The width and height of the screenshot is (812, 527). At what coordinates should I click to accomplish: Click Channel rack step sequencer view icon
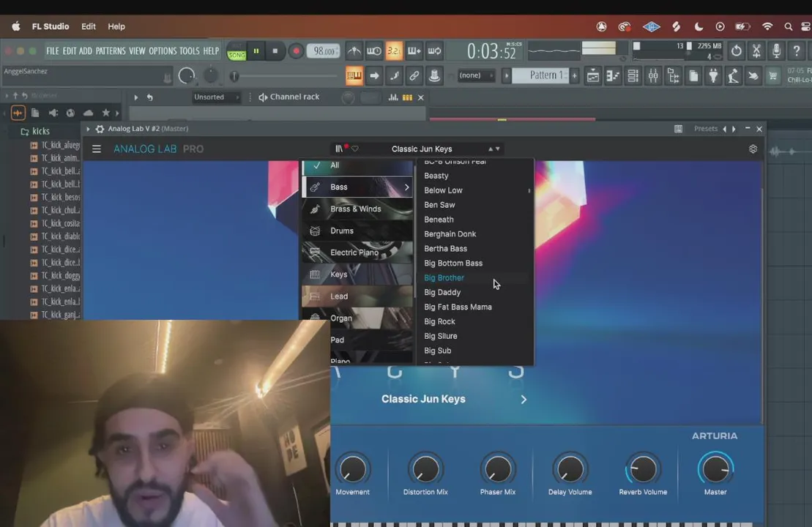pyautogui.click(x=408, y=97)
